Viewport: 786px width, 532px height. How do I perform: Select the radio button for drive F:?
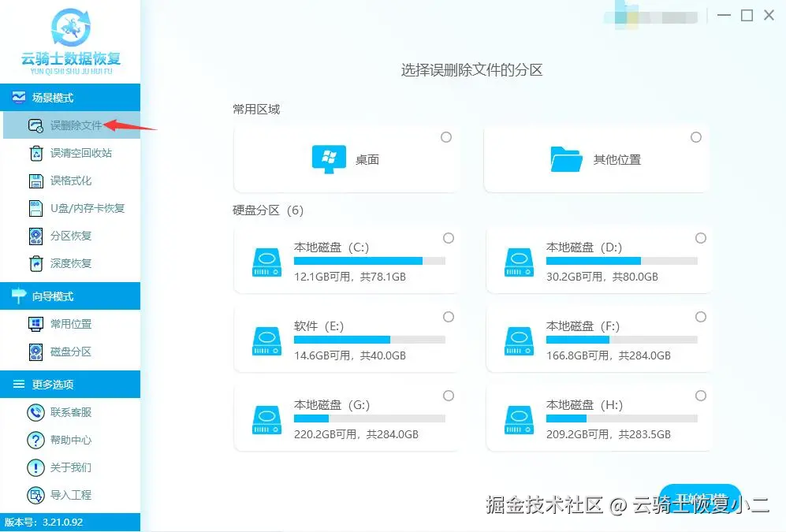(x=701, y=317)
